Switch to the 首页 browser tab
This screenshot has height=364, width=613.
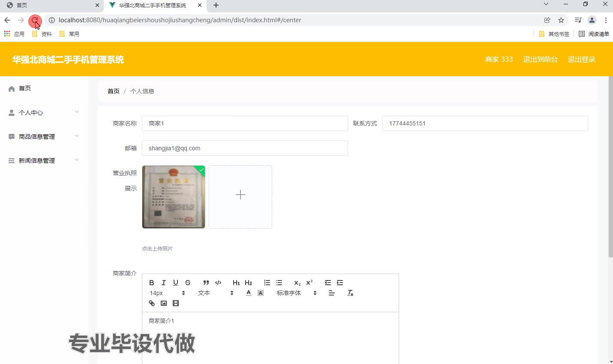pyautogui.click(x=51, y=6)
